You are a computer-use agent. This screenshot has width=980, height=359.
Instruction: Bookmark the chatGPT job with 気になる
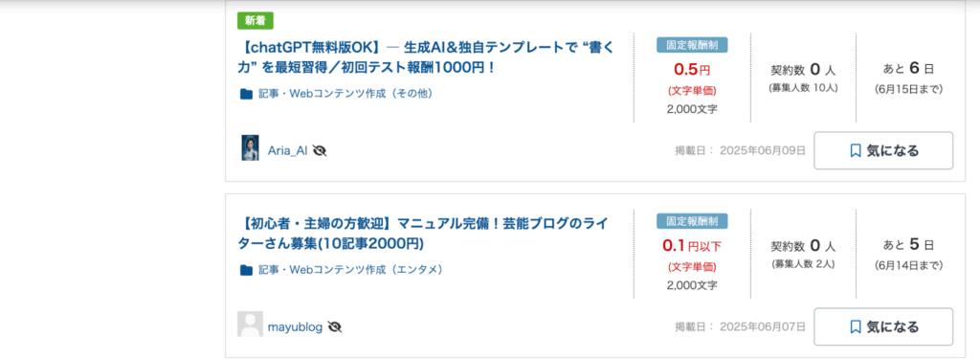[883, 150]
